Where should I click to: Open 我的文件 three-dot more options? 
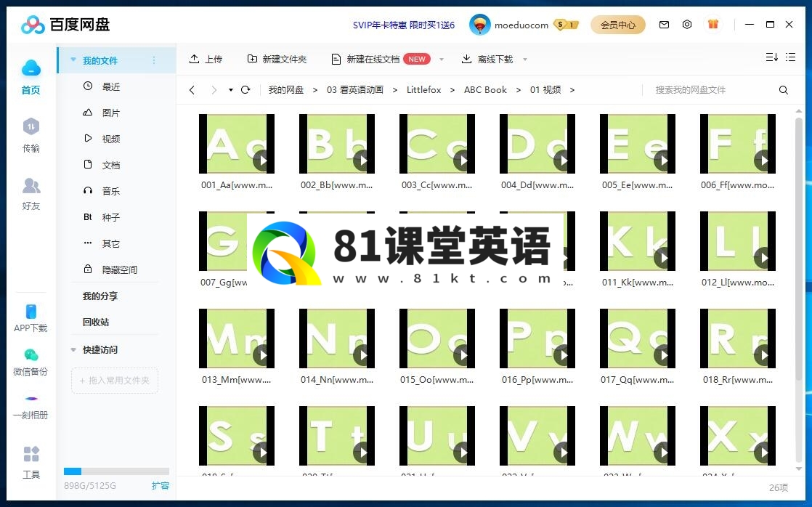(154, 60)
